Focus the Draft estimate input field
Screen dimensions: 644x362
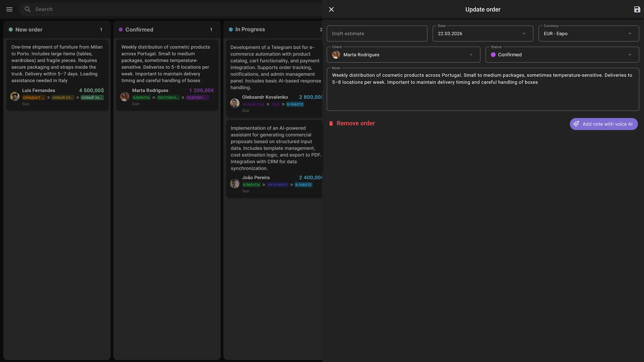pos(377,34)
